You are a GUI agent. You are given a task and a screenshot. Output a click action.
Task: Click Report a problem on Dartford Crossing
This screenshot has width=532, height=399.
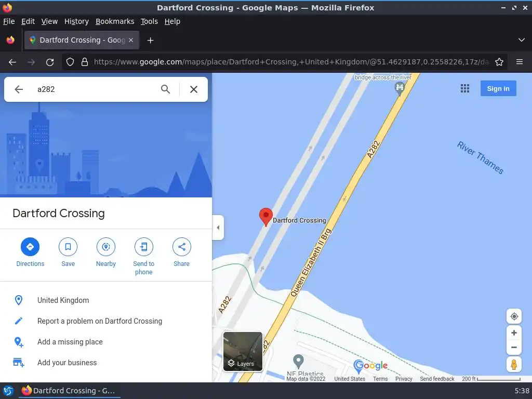(x=99, y=321)
